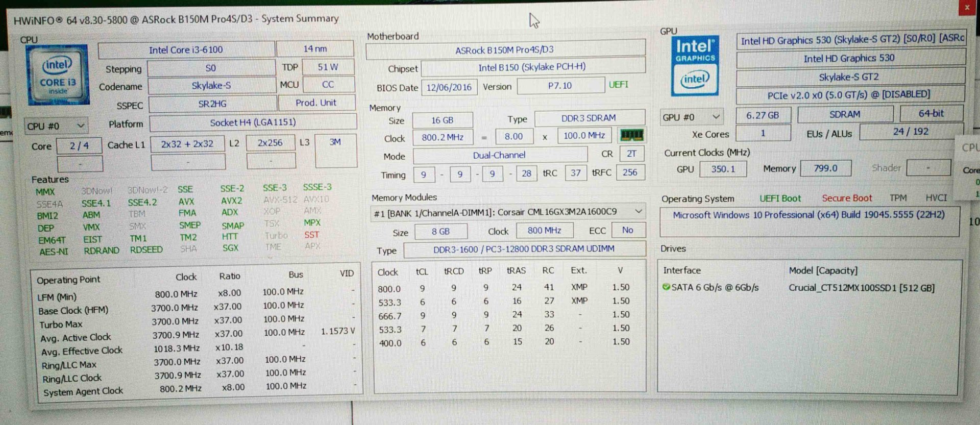
Task: Click the Intel Graphics logo
Action: point(695,66)
